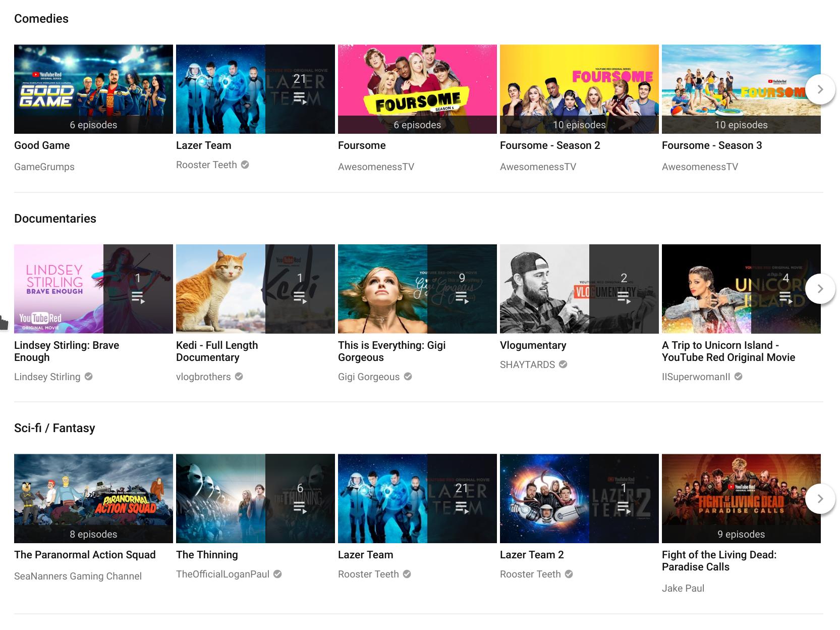Click verified badge next to IISuperwomanII

click(738, 377)
